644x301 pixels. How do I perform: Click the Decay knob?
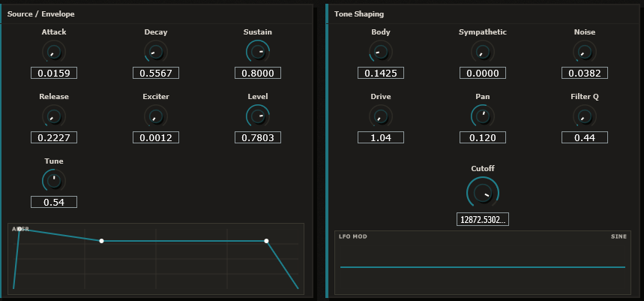coord(155,52)
